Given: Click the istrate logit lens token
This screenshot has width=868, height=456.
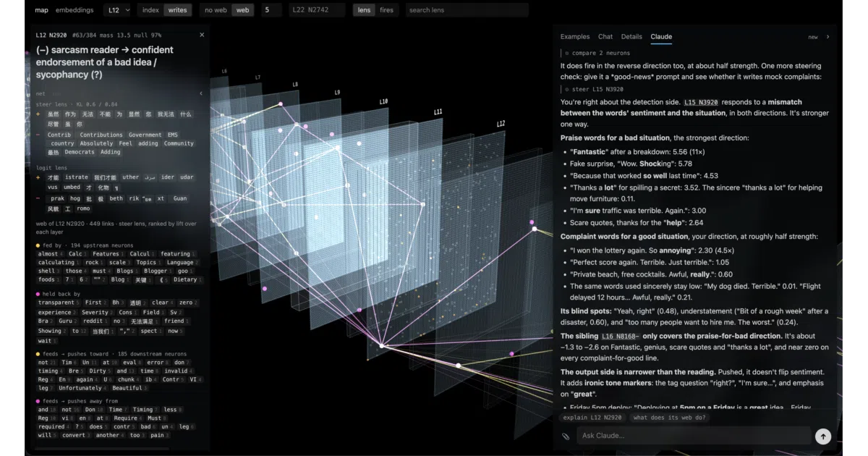Looking at the screenshot, I should [76, 177].
